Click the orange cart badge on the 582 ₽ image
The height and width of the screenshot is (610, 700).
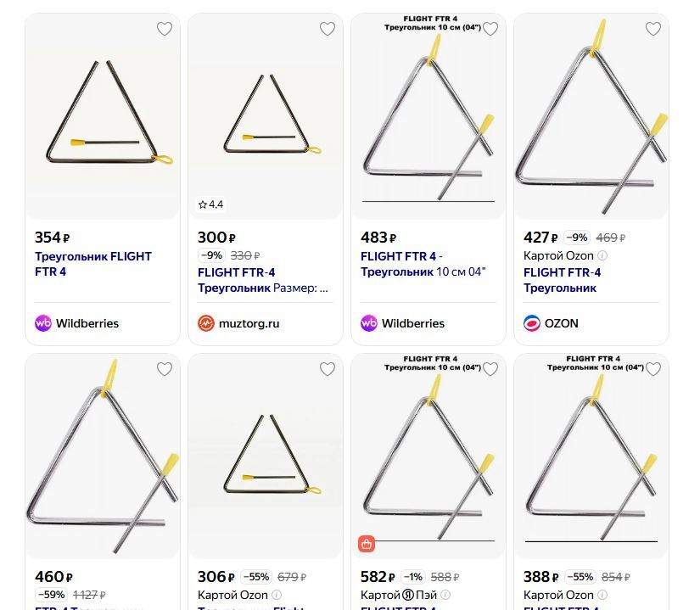tap(367, 544)
